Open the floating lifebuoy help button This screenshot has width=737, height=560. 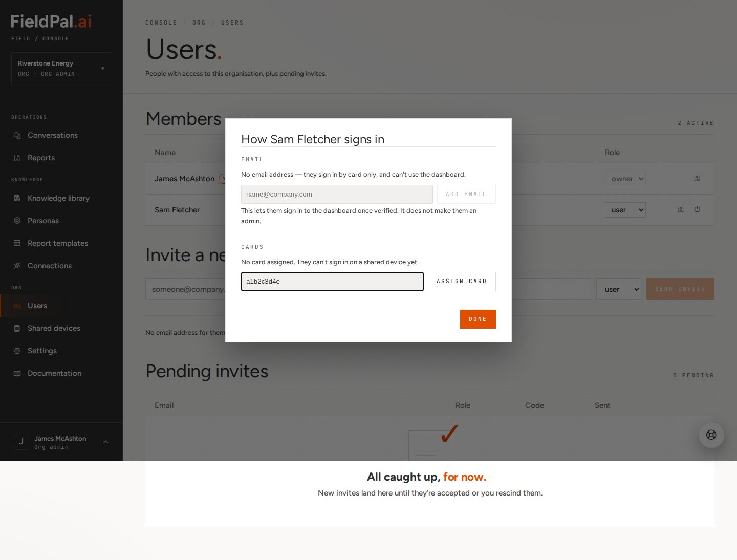(x=711, y=435)
